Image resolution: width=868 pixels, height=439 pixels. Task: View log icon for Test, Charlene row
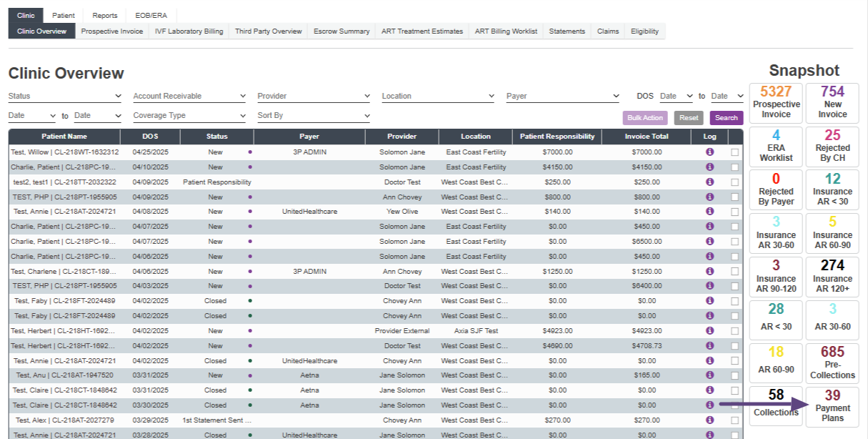point(709,271)
